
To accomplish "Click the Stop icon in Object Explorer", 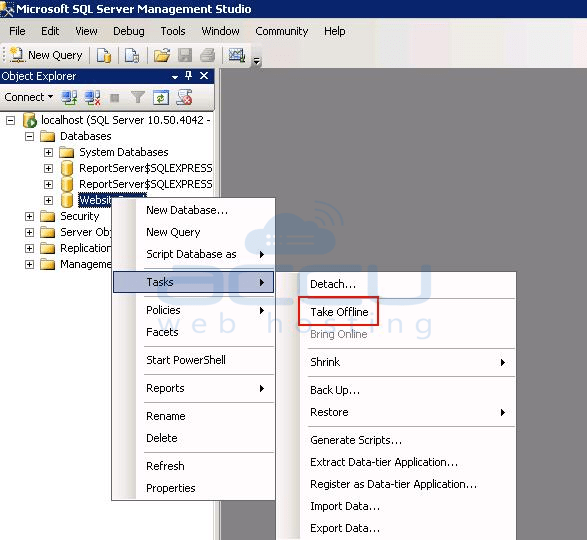I will coord(115,98).
